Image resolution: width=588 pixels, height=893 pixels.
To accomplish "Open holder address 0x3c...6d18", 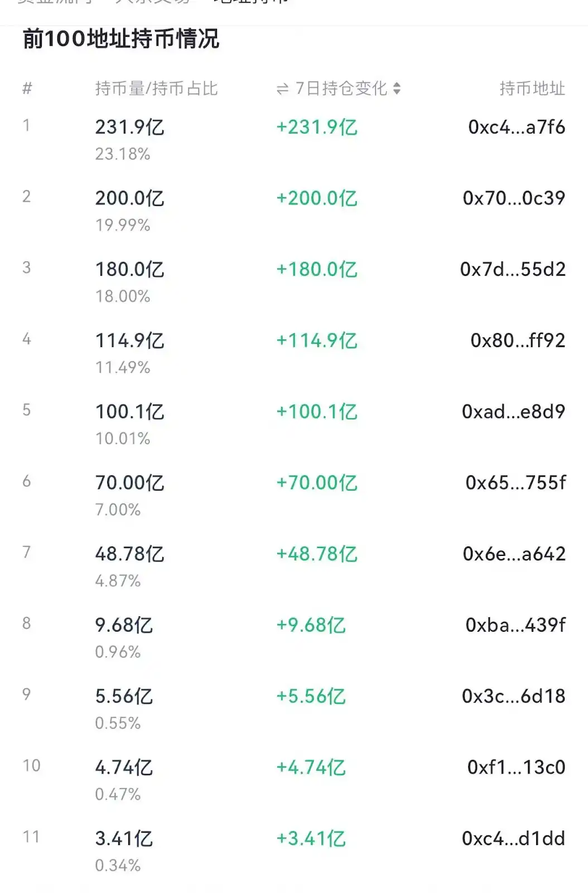I will tap(513, 696).
